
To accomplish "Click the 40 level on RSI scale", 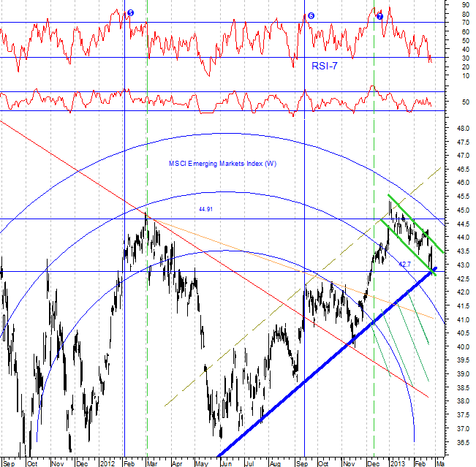I will tap(466, 50).
